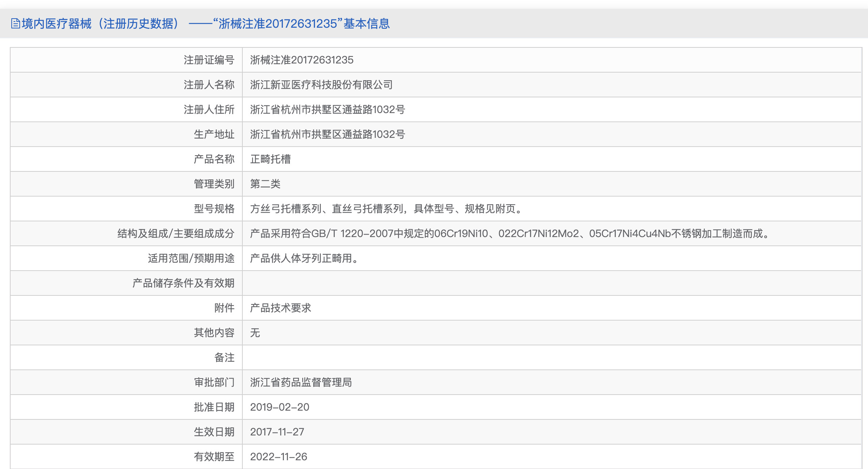Viewport: 868px width, 469px height.
Task: Click registrant name 浙江新亚医疗科技股份有限公司
Action: 321,85
